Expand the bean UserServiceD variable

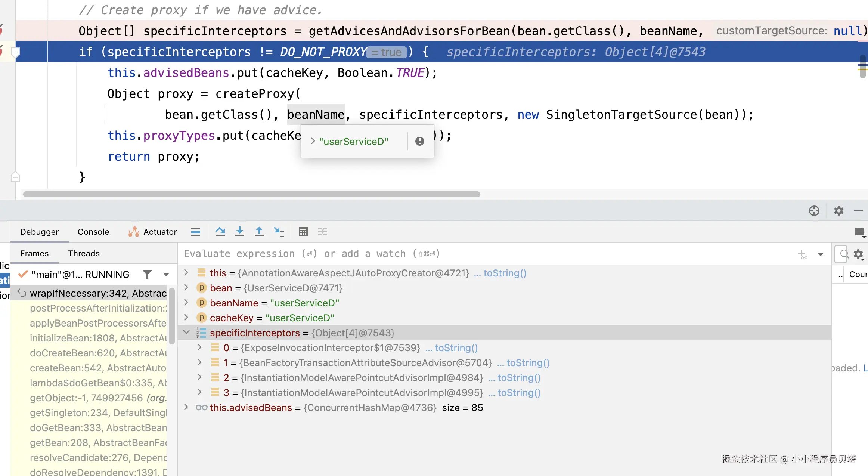[x=186, y=288]
